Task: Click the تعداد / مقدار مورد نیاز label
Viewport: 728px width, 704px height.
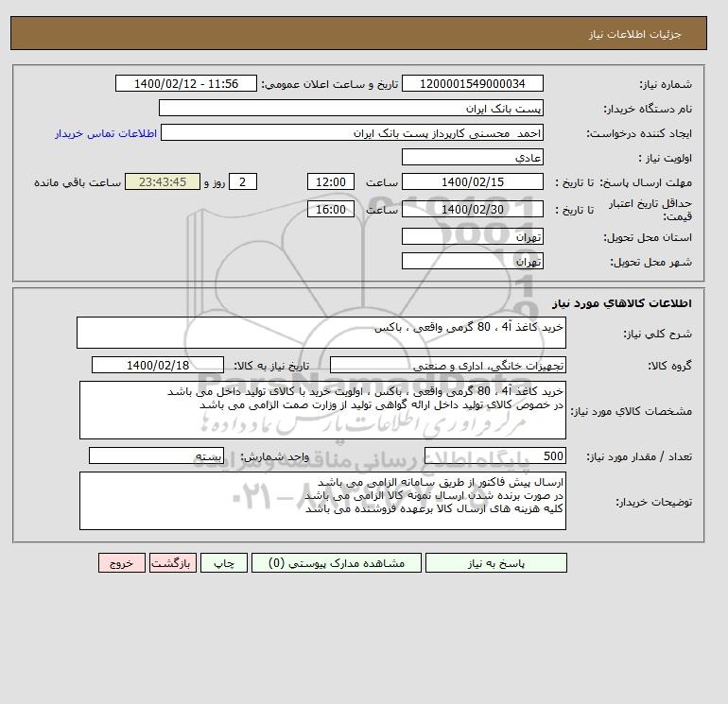Action: click(x=639, y=456)
